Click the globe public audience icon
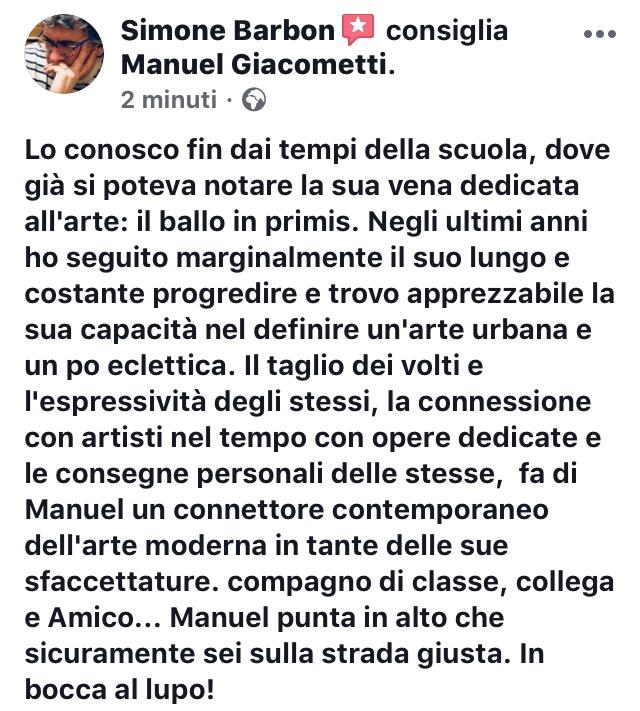This screenshot has width=640, height=711. (x=254, y=100)
